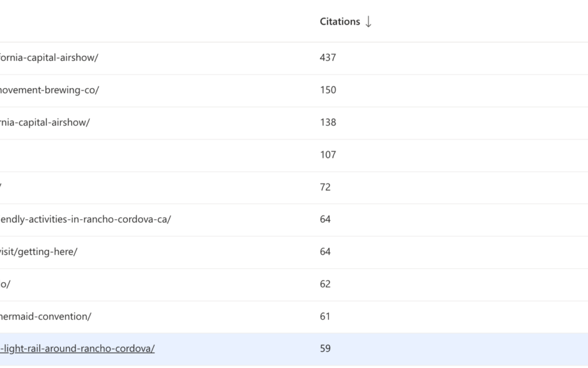
Task: Click the 72 citations value
Action: 325,187
